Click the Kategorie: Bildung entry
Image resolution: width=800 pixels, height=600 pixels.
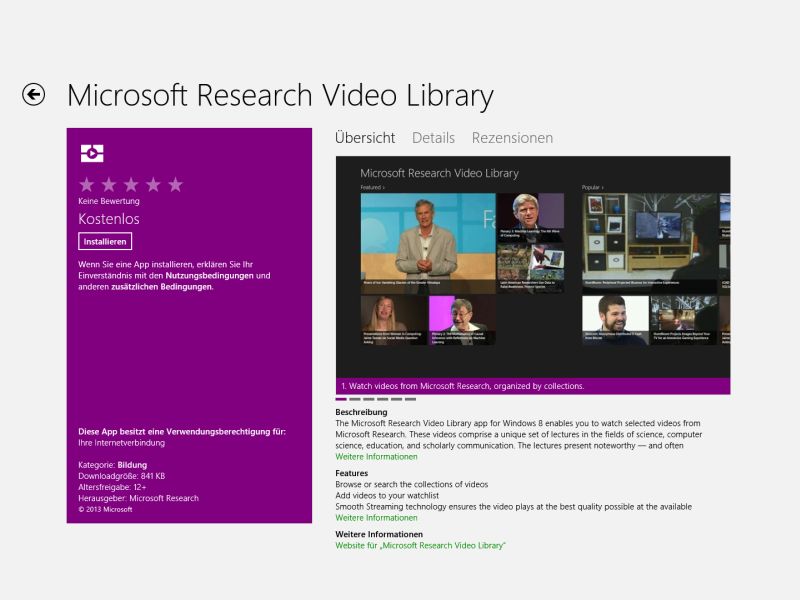(x=113, y=465)
